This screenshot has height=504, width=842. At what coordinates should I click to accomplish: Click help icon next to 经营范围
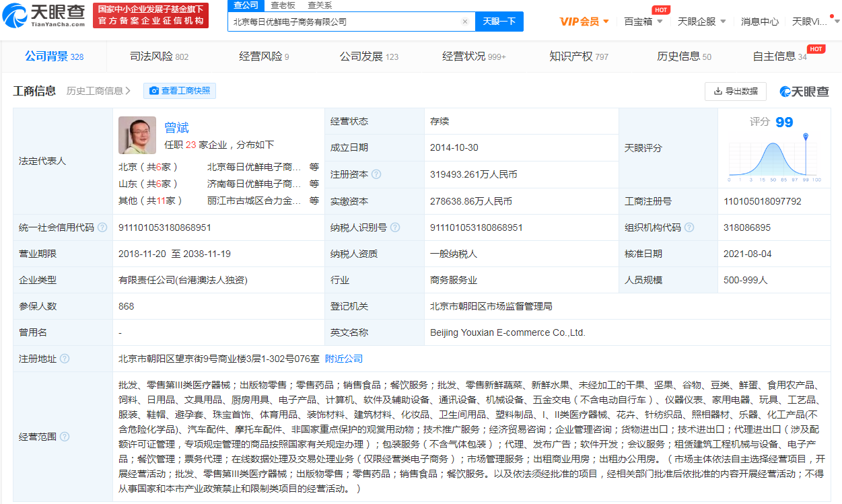(x=65, y=437)
